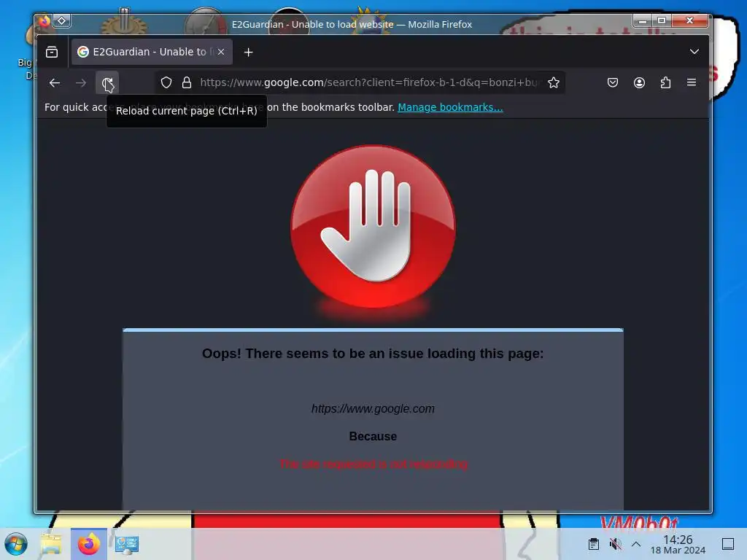Open the Firefox hamburger application menu

point(692,83)
